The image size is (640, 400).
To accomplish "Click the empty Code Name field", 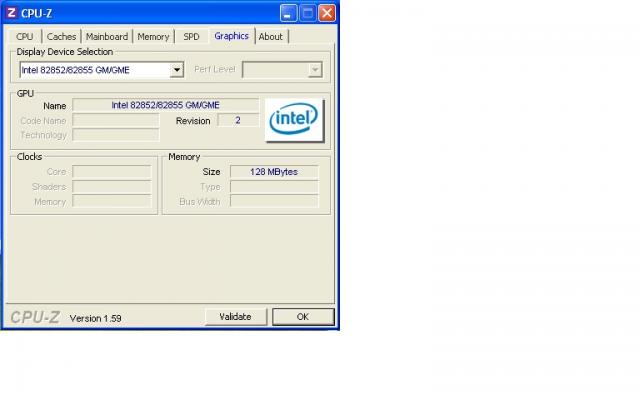I will pos(115,120).
